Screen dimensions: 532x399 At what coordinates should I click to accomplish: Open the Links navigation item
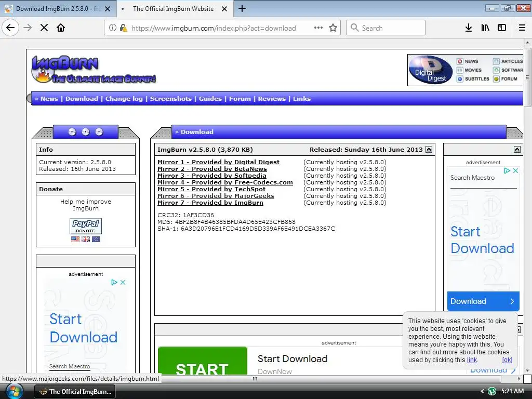[302, 99]
